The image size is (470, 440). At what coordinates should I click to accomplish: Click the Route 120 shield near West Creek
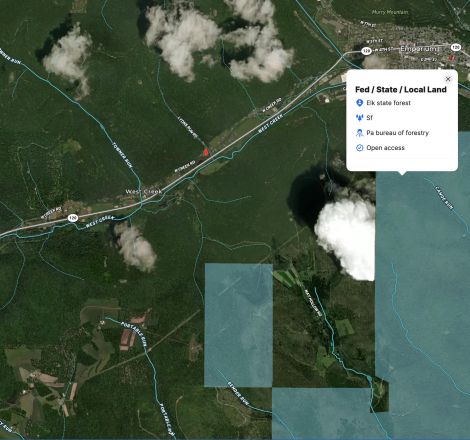coord(73,218)
